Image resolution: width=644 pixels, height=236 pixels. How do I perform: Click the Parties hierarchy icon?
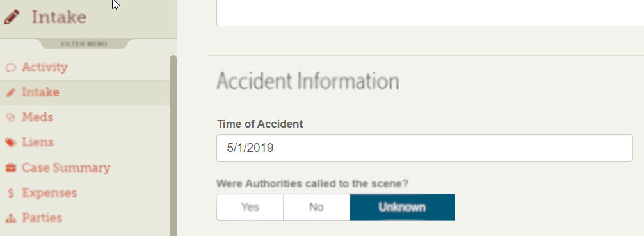point(11,218)
